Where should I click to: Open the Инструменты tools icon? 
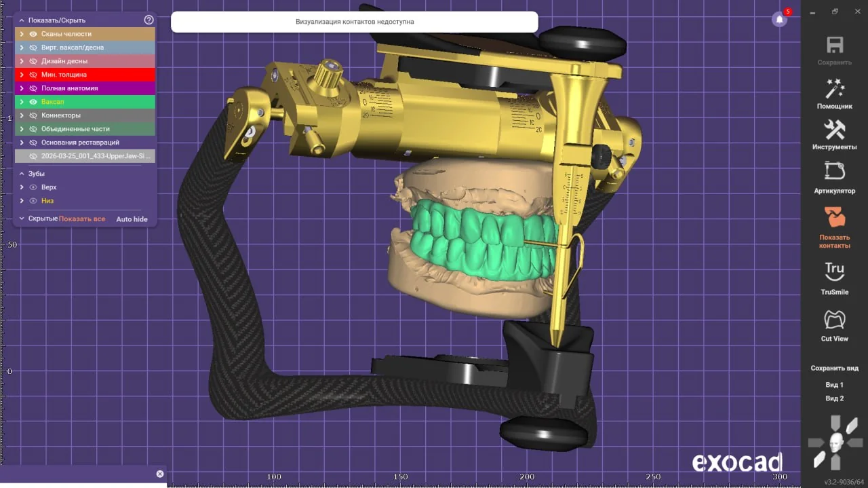coord(834,129)
